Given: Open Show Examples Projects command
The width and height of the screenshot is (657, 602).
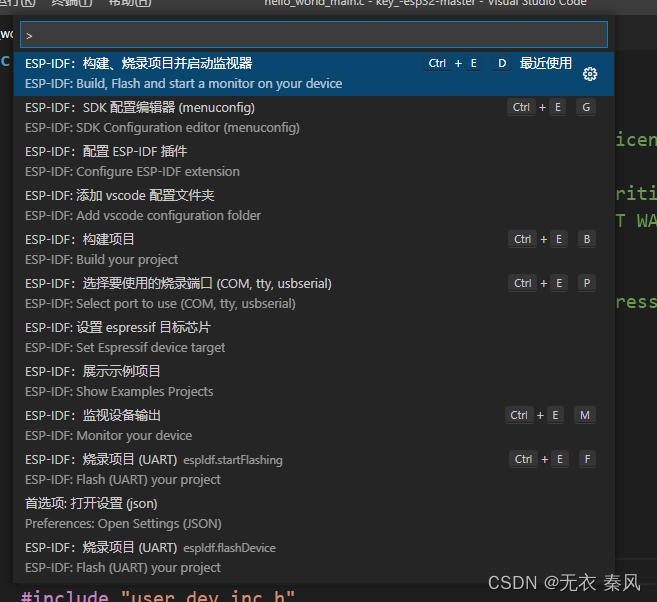Looking at the screenshot, I should click(x=314, y=382).
